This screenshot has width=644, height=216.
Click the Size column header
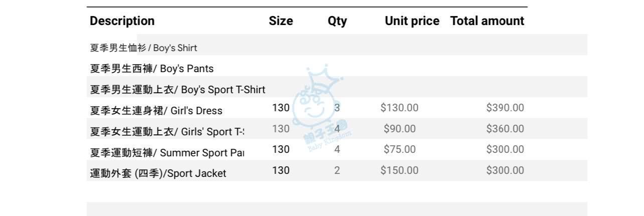[281, 21]
